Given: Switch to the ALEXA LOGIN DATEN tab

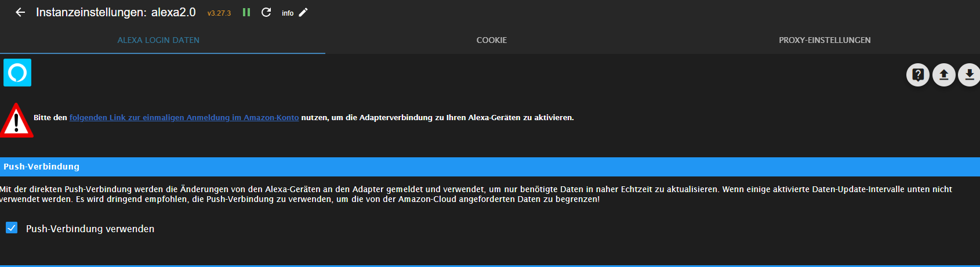Looking at the screenshot, I should click(158, 40).
